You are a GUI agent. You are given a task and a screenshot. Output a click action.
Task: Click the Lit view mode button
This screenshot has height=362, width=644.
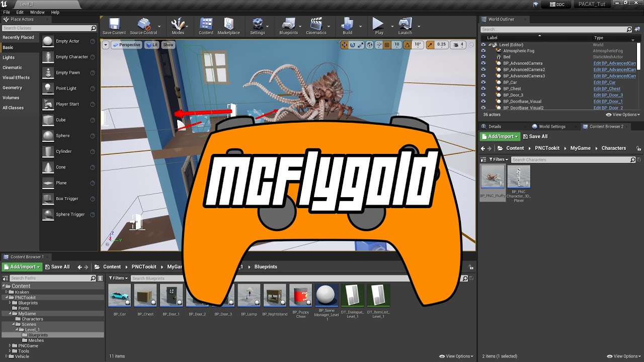pyautogui.click(x=152, y=45)
